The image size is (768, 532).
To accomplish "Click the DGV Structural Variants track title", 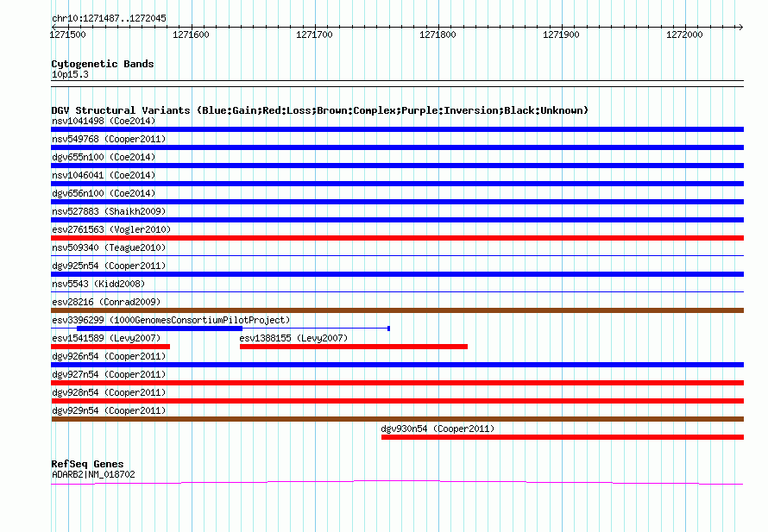I will coord(320,110).
